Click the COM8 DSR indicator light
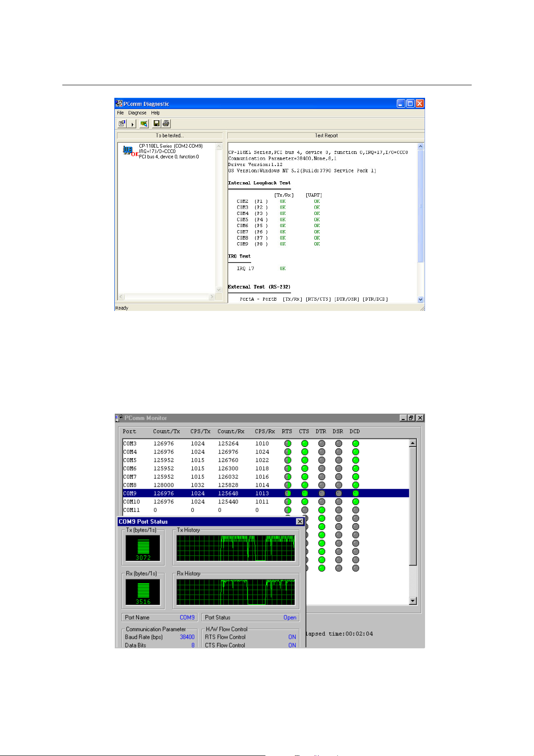 tap(339, 485)
